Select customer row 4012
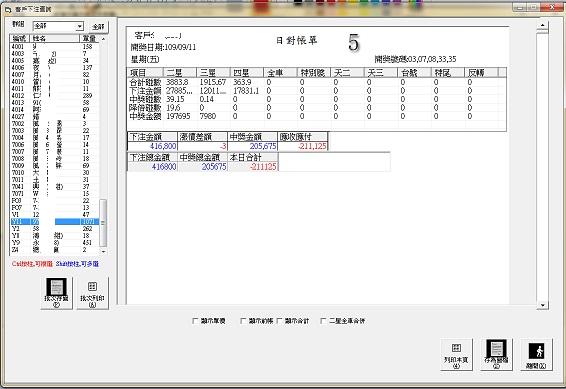Image resolution: width=566 pixels, height=389 pixels. (54, 96)
